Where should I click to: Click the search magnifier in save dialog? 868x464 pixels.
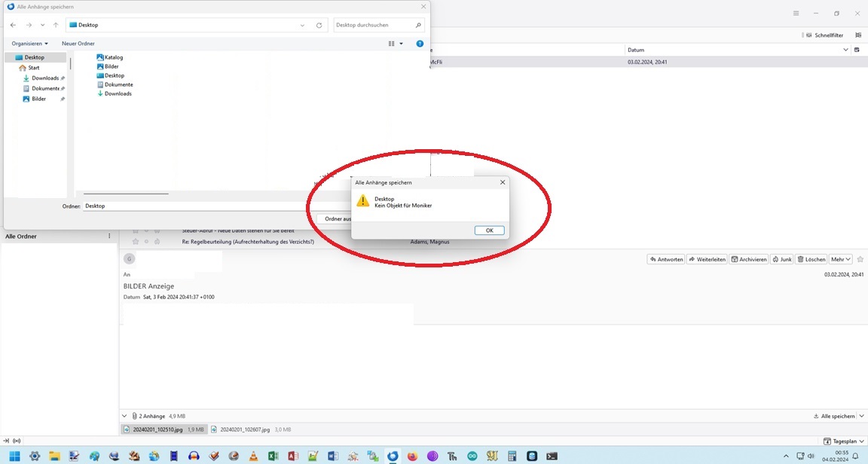[418, 25]
